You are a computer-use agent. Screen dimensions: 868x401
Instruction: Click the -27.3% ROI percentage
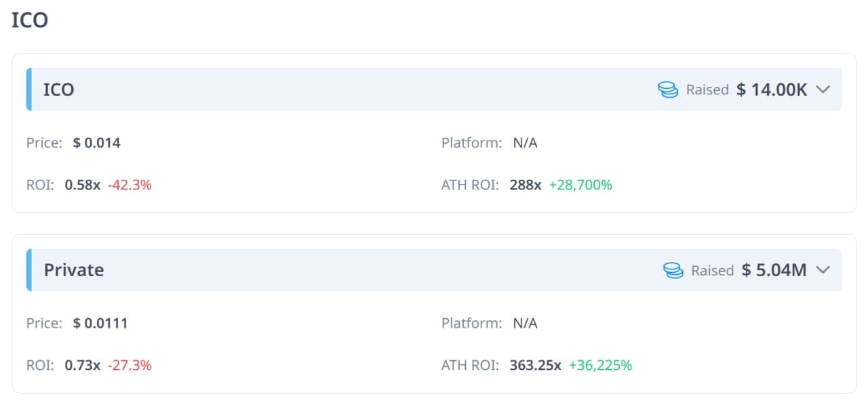click(130, 365)
